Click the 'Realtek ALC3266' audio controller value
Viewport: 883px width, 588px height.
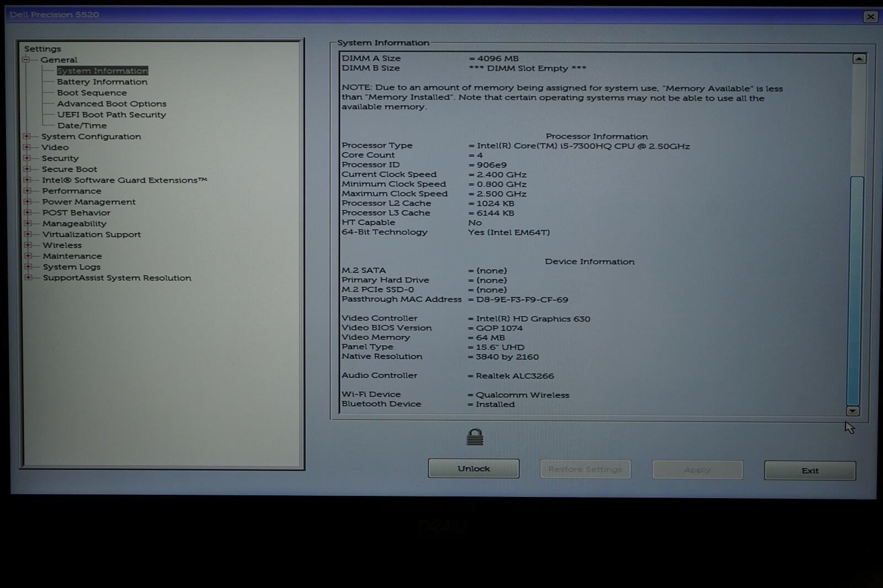pyautogui.click(x=515, y=376)
